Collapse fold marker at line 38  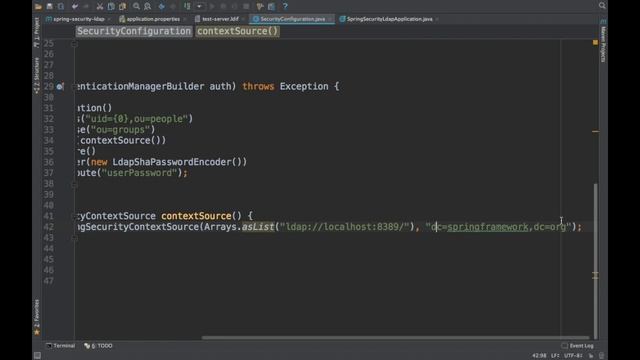[75, 184]
